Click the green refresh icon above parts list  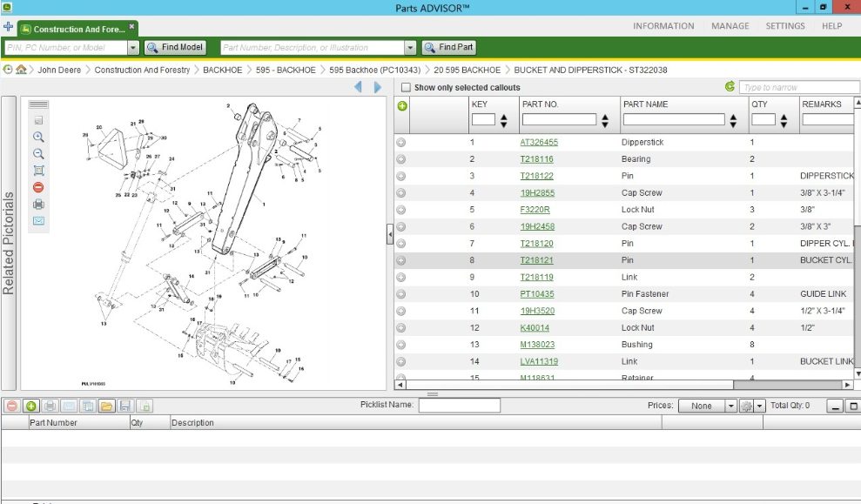[x=729, y=86]
